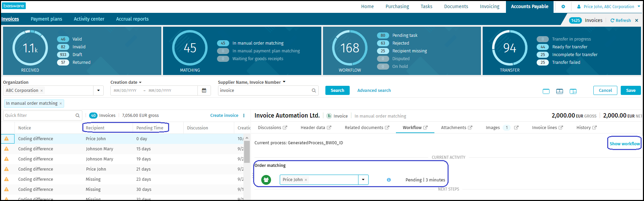Viewport: 644px width, 201px height.
Task: Click the blue info icon near Pending
Action: pos(389,180)
